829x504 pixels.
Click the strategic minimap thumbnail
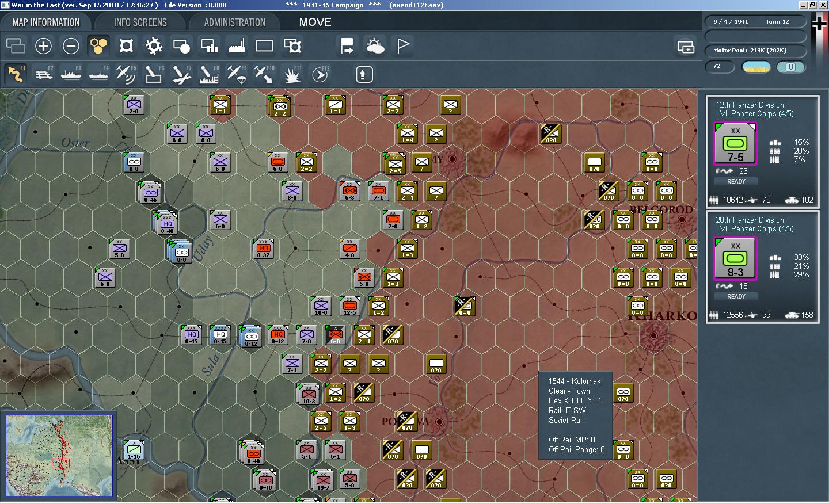click(x=59, y=456)
